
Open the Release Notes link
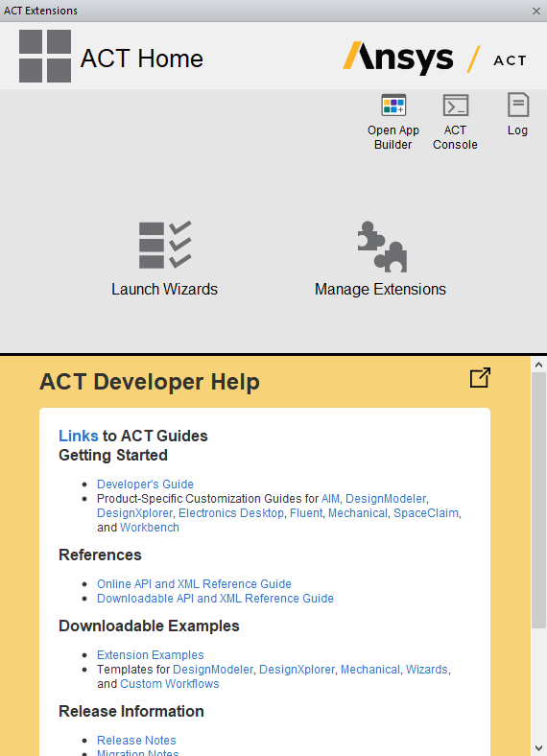(x=136, y=740)
